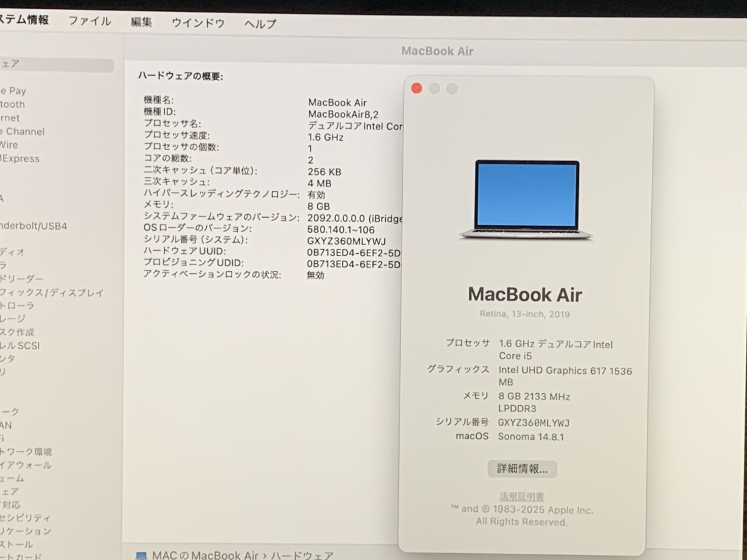
Task: Click serial GXYZ360MLYWJ in hardware overview
Action: tap(347, 241)
